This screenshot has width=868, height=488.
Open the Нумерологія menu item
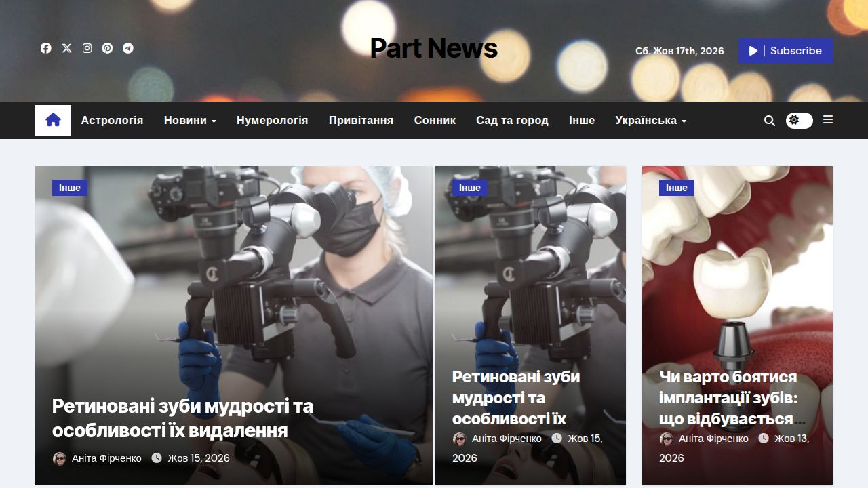point(272,120)
